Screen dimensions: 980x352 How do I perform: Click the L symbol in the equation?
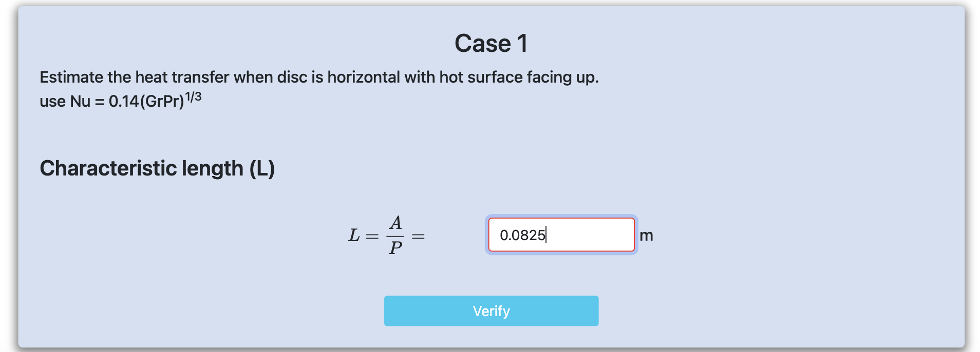point(354,236)
